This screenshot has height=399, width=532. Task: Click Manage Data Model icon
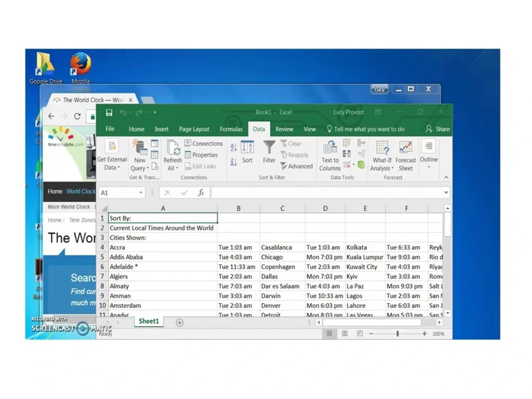click(x=361, y=165)
